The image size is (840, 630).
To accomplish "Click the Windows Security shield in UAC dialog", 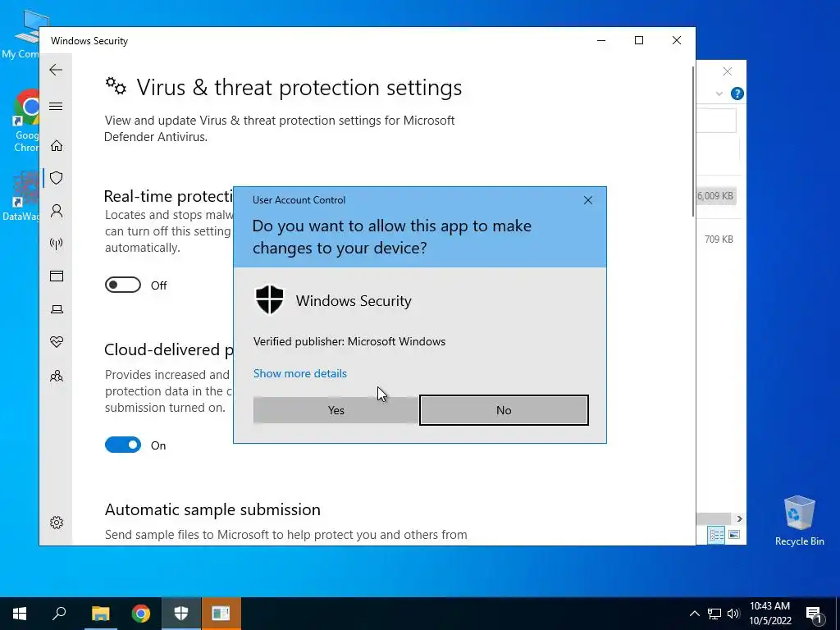I will tap(269, 300).
